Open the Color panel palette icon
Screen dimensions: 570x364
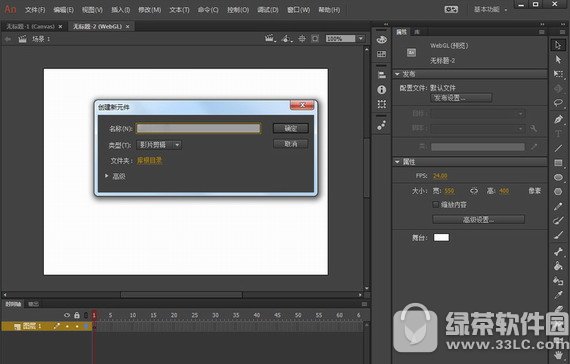point(381,40)
